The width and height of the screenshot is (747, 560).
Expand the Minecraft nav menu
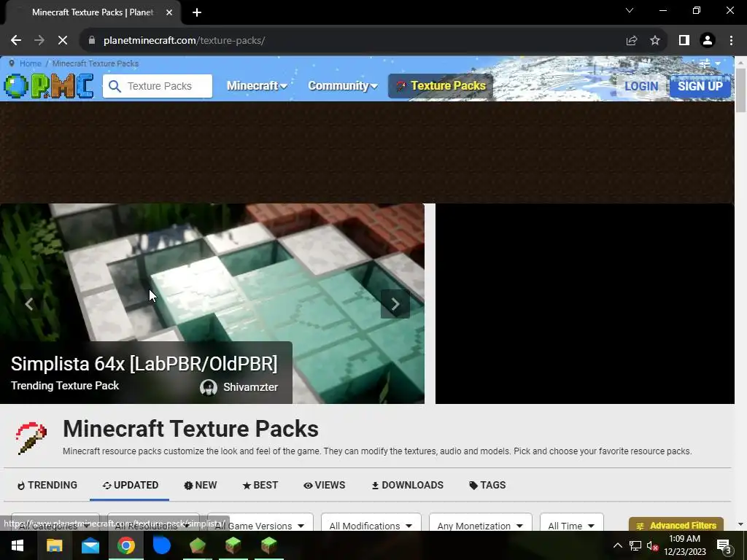coord(257,86)
